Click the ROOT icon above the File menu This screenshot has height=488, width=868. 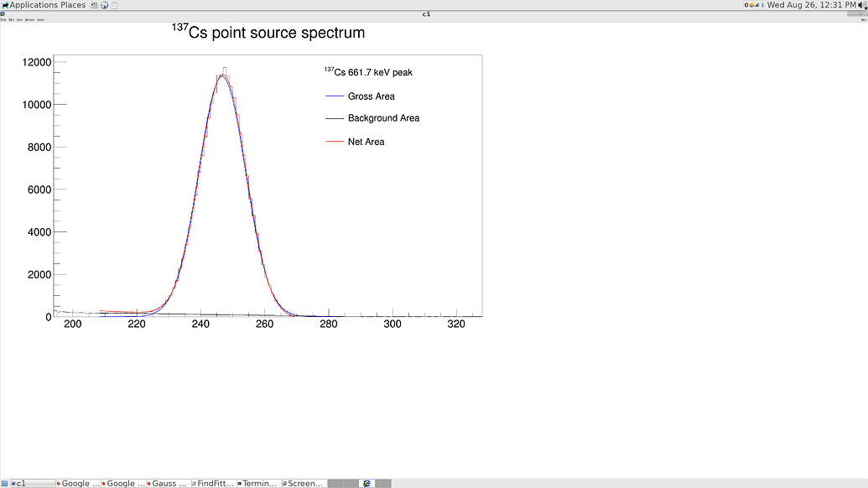pos(4,14)
